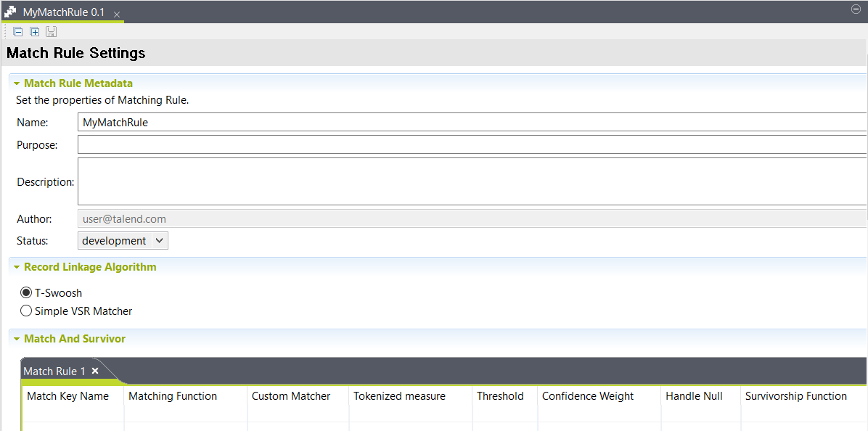Click the greyed-out Save disk icon
This screenshot has width=868, height=431.
tap(51, 31)
